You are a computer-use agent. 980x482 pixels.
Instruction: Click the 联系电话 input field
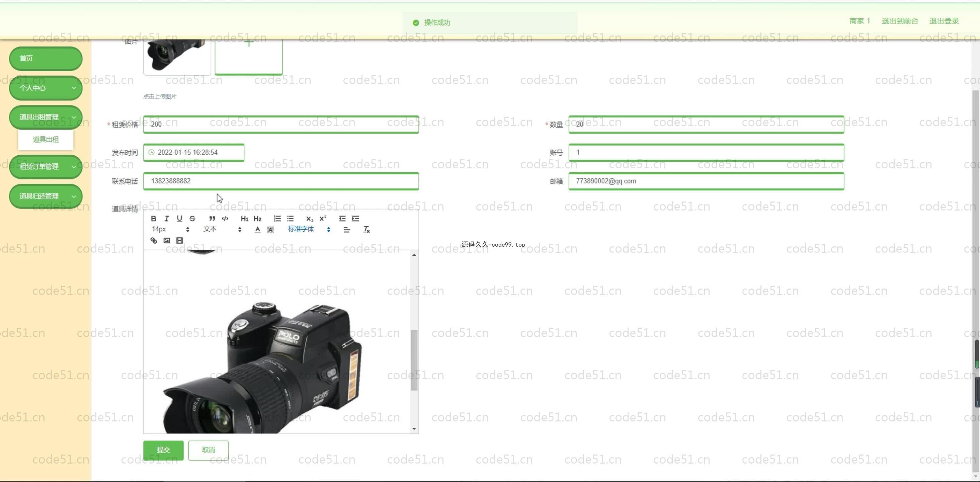coord(281,181)
